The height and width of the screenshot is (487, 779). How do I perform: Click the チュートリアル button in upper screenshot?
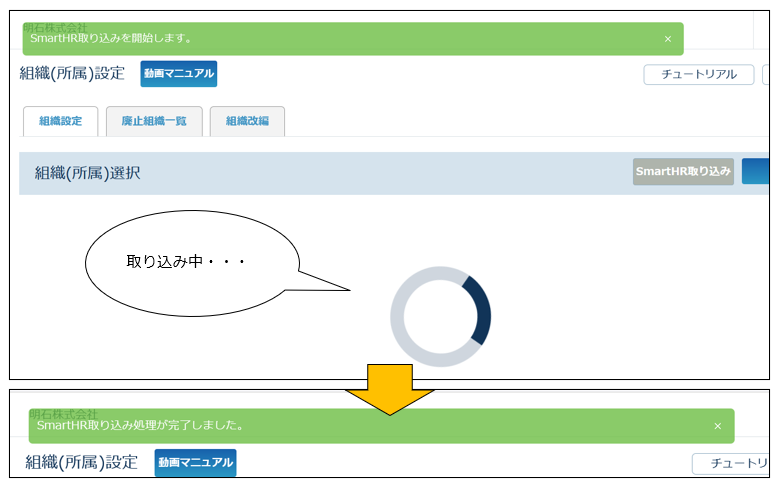click(x=699, y=75)
